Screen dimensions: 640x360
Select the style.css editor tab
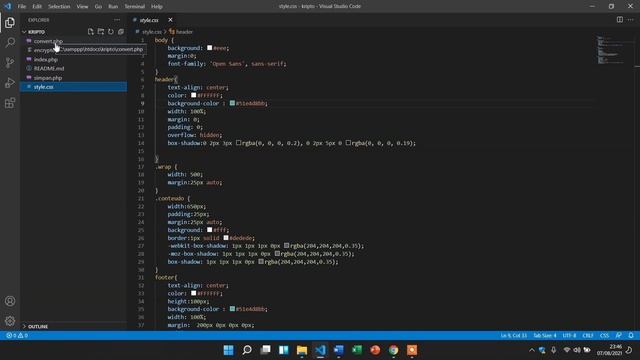149,20
